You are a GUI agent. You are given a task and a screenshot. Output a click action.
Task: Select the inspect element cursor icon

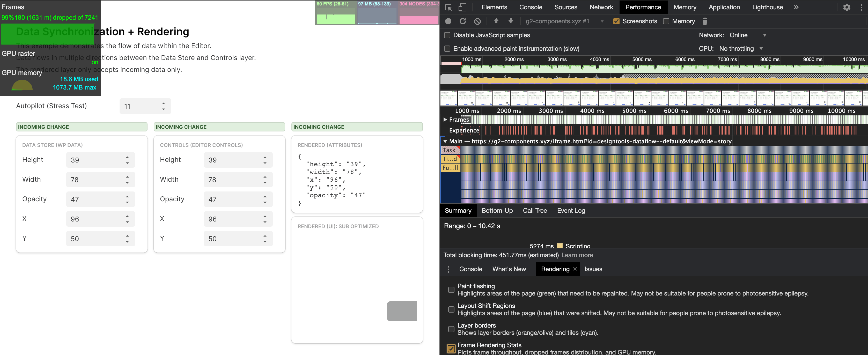(x=448, y=7)
